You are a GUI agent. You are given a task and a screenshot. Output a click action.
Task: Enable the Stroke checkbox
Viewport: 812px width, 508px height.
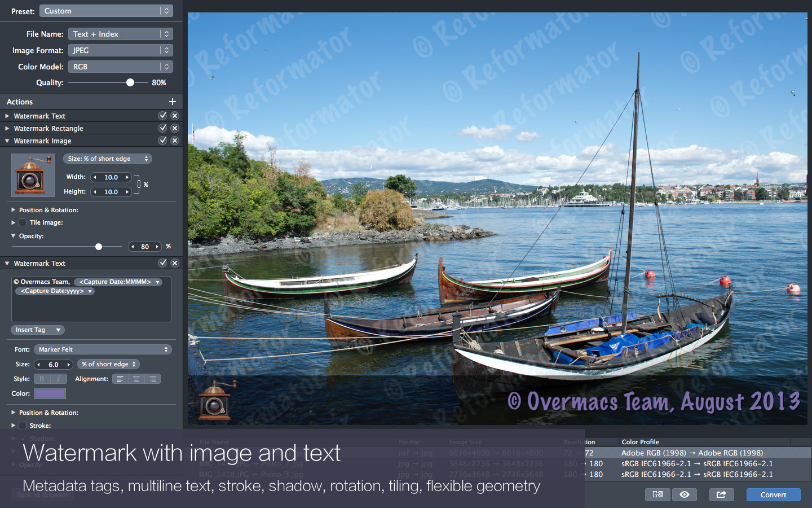tap(23, 426)
